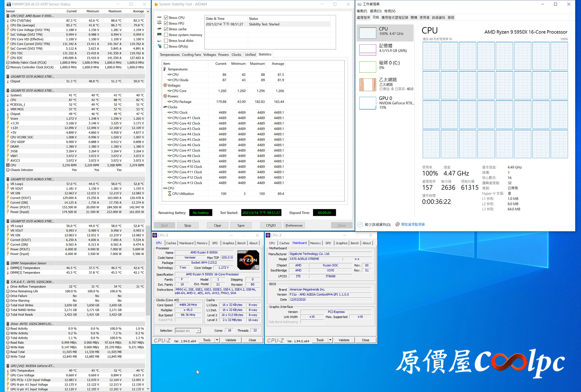Open File menu in Task Manager

[362, 11]
